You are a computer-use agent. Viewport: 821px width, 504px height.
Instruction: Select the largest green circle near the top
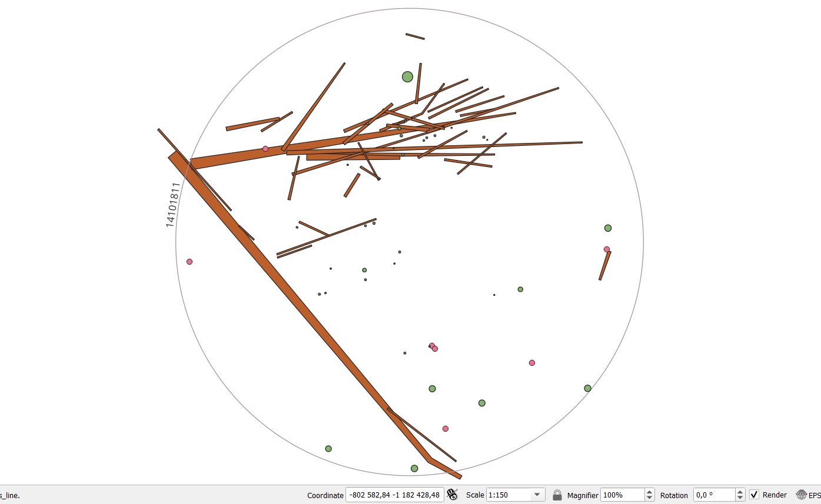coord(407,76)
